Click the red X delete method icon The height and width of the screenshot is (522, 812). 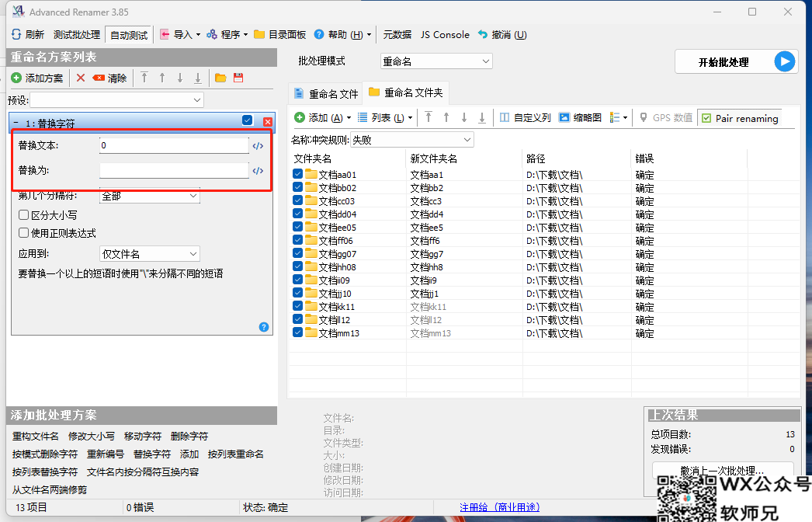tap(80, 78)
